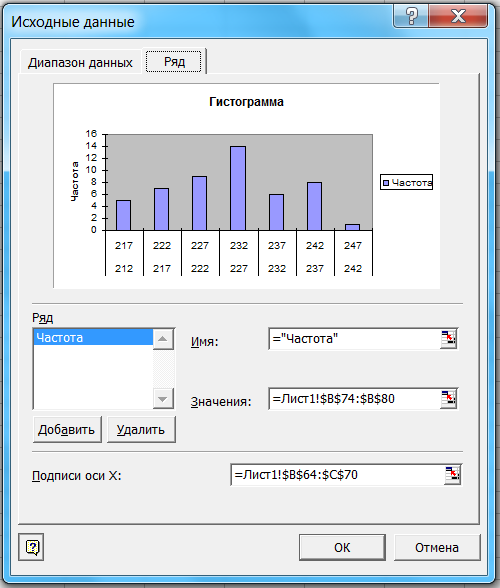
Task: Close the Исходные данные dialog
Action: pos(458,16)
